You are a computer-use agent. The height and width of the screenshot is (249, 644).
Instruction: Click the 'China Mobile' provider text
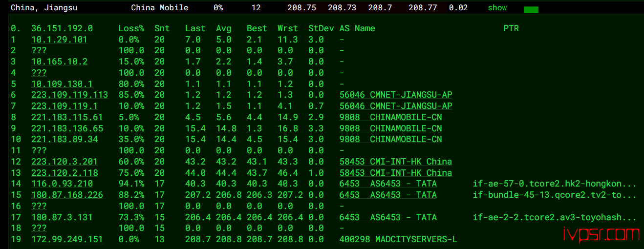tap(160, 8)
